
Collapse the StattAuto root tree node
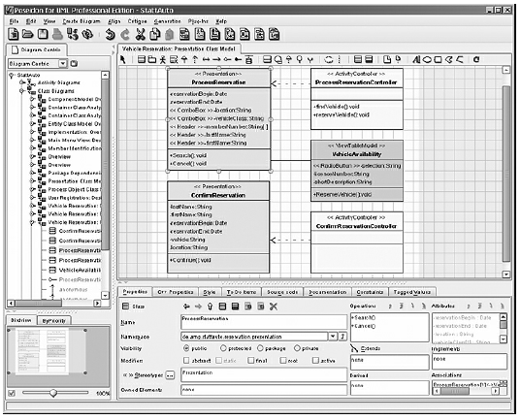coord(12,76)
